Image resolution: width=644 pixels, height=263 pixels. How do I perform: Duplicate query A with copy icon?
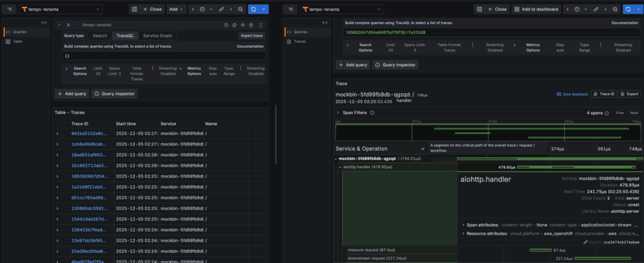click(x=235, y=25)
